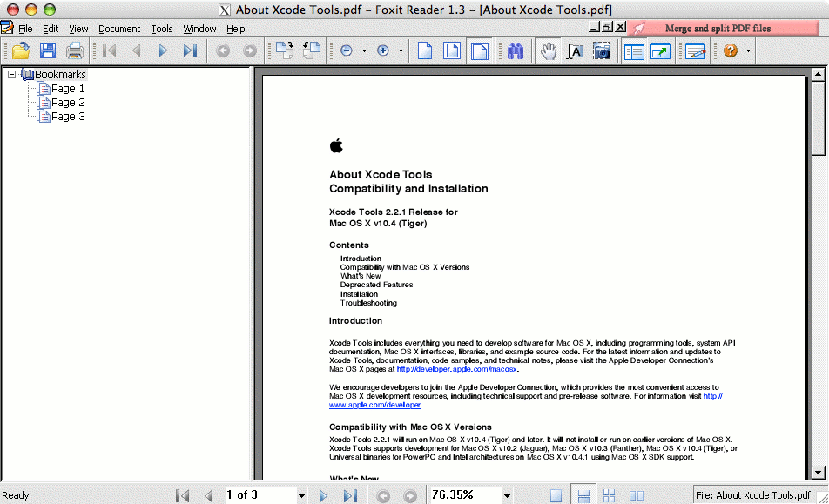Activate the Select Text tool
This screenshot has height=504, width=829.
click(x=576, y=50)
